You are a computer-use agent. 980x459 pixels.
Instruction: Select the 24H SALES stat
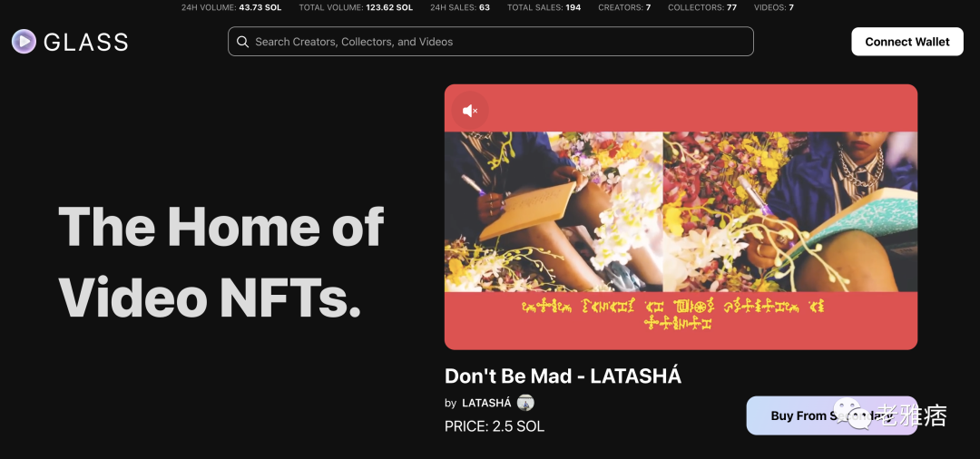point(460,7)
